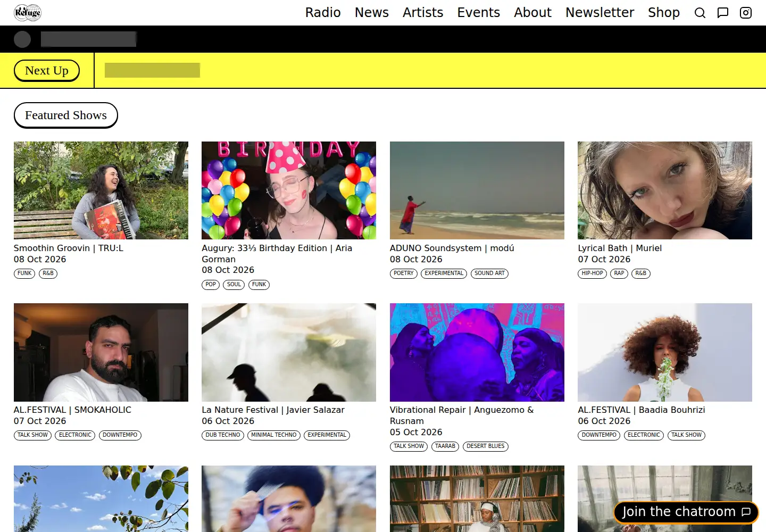Open the AL.FESTIVAL SMOKAHOLIC thumbnail
The width and height of the screenshot is (766, 532).
pyautogui.click(x=101, y=352)
